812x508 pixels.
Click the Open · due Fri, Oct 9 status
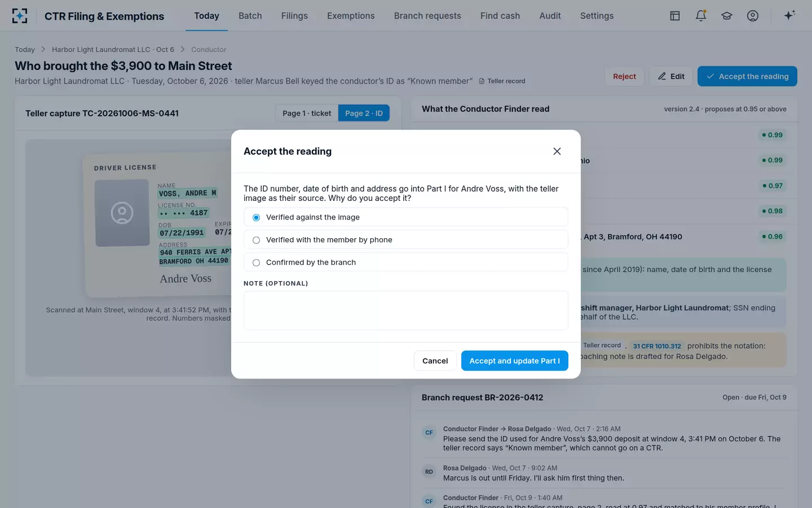754,397
